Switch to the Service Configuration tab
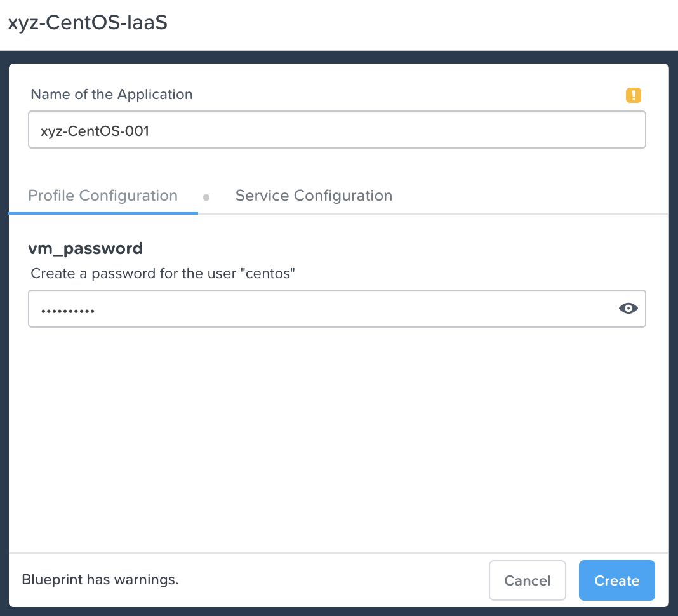This screenshot has width=678, height=616. point(314,196)
